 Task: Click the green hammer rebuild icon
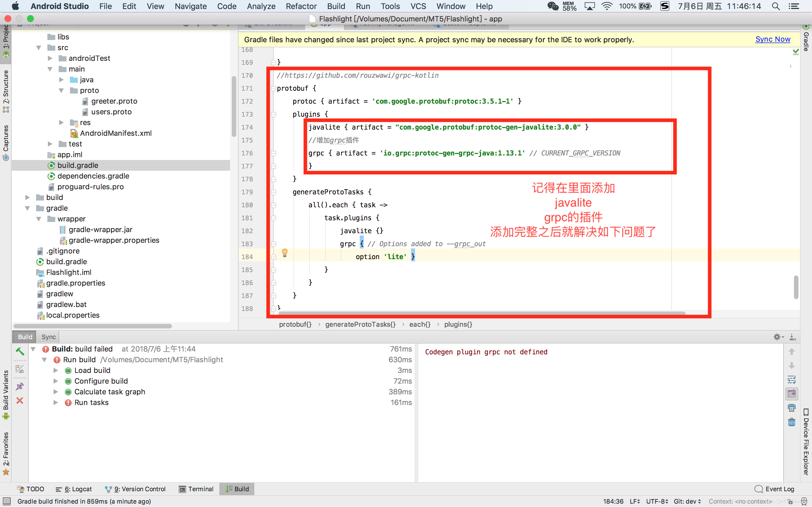(20, 351)
